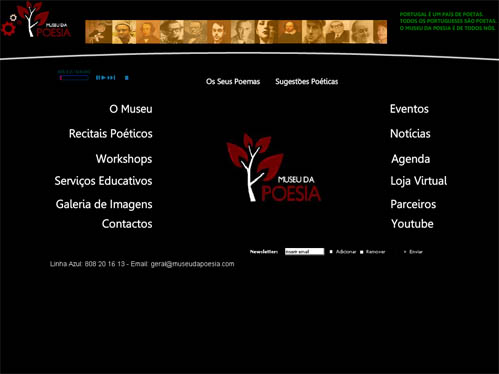Skip to next track in audio player
The height and width of the screenshot is (374, 499).
112,78
